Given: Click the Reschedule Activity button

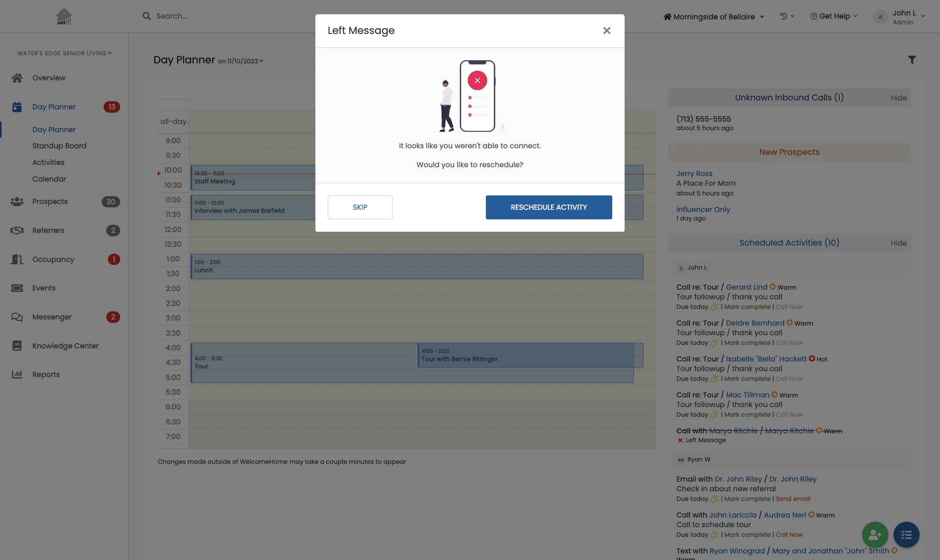Looking at the screenshot, I should 548,207.
